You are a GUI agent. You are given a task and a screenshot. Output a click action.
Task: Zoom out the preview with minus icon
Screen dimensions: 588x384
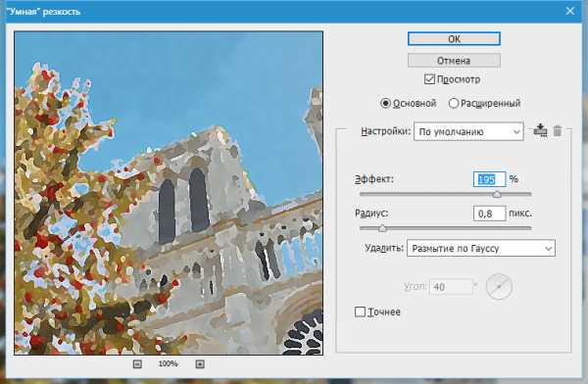click(x=137, y=364)
